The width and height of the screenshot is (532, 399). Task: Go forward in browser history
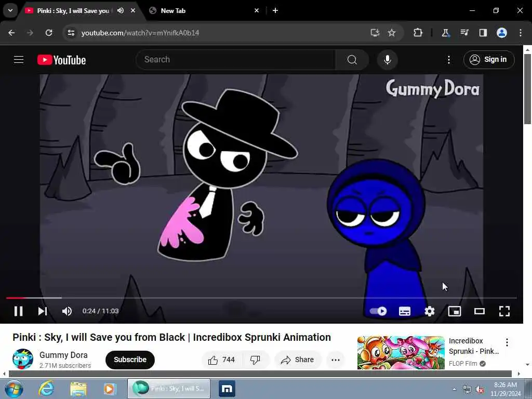pos(30,33)
